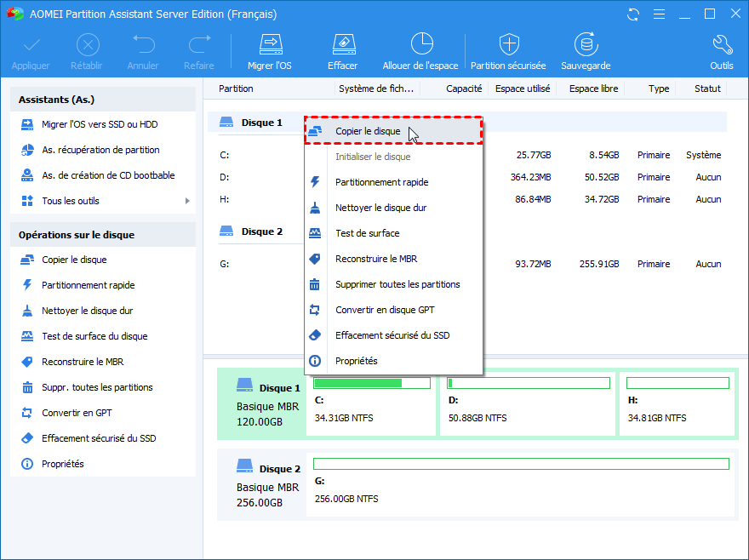Open Partition sécurisée tool
This screenshot has width=749, height=560.
pos(508,52)
